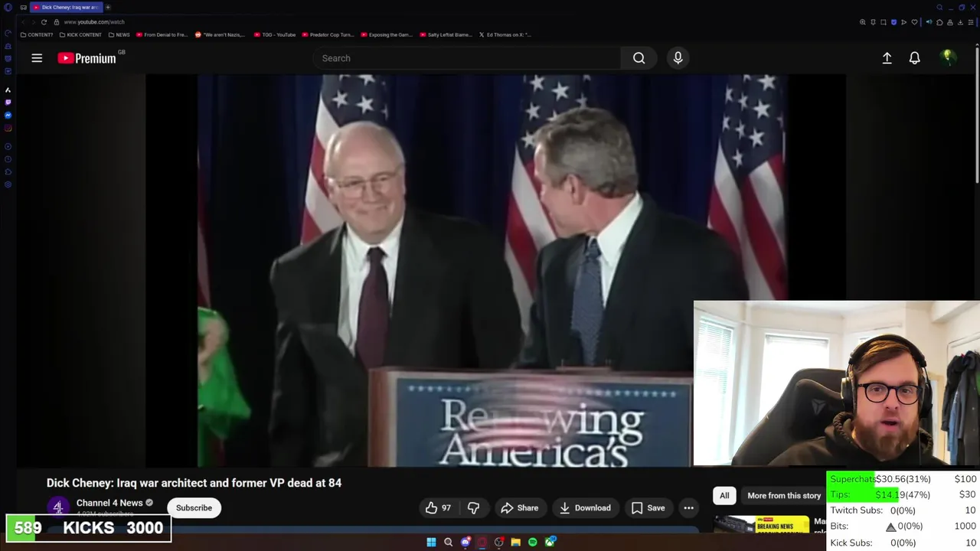980x551 pixels.
Task: Open From Denial to Fre... bookmark
Action: click(x=162, y=34)
